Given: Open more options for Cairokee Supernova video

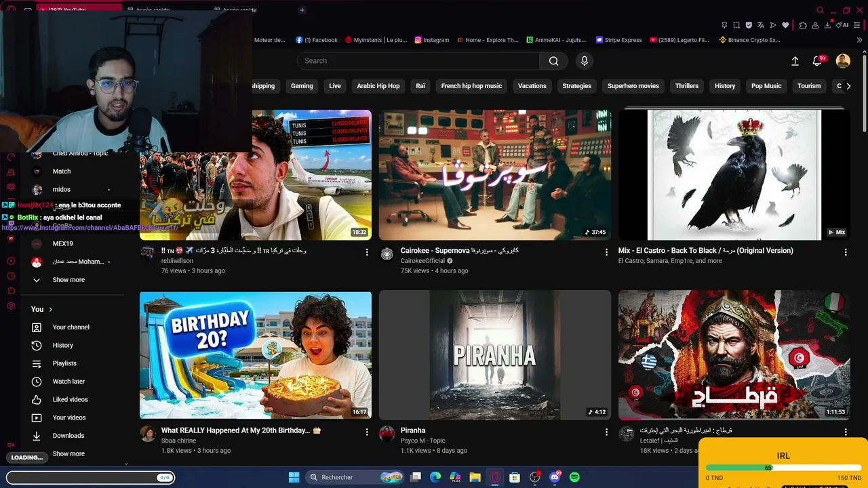Looking at the screenshot, I should click(x=606, y=252).
